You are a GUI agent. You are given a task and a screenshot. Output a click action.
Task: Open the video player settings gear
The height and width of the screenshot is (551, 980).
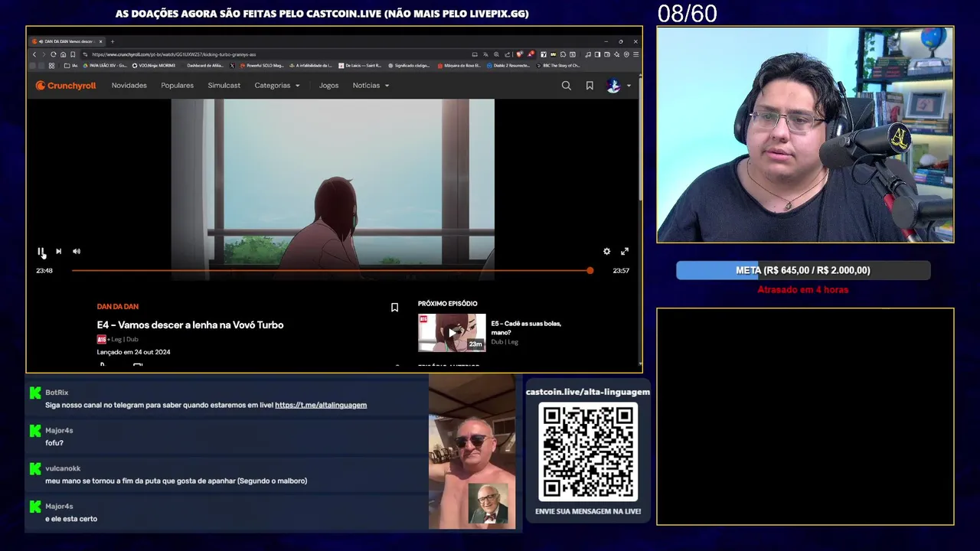coord(606,251)
